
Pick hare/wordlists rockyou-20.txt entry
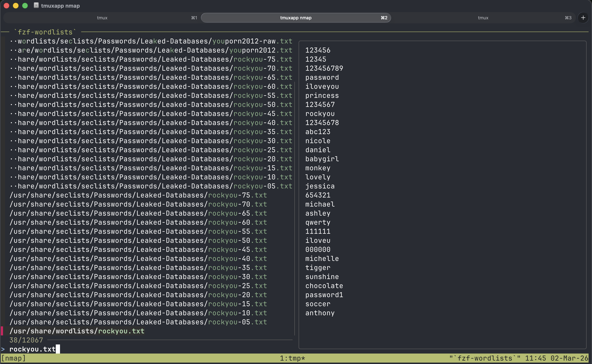point(151,159)
